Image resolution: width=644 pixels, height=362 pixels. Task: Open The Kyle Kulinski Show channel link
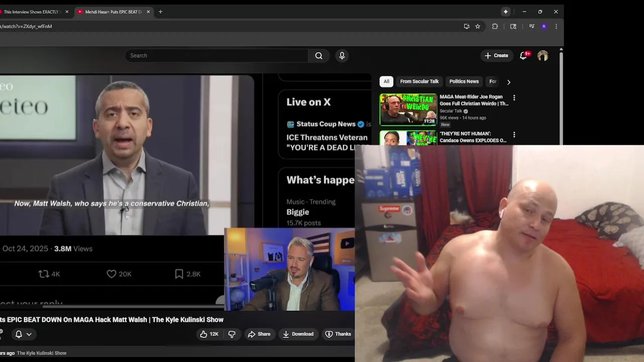click(x=42, y=353)
